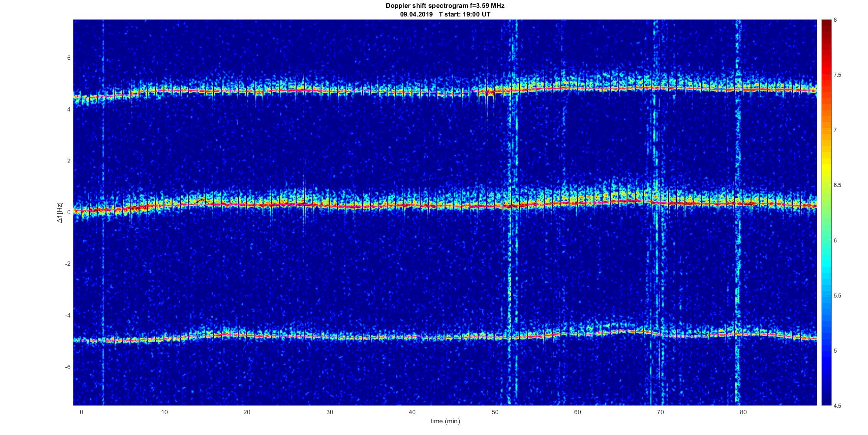The width and height of the screenshot is (868, 435).
Task: Click y-axis tick label '-2'
Action: click(x=68, y=264)
